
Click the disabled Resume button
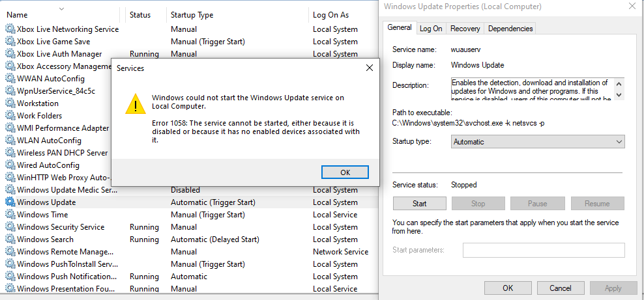pyautogui.click(x=597, y=203)
